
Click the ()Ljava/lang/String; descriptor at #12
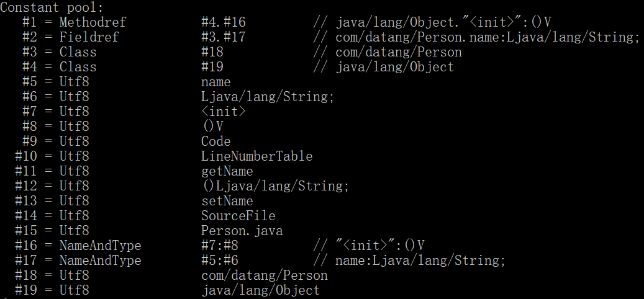click(275, 186)
